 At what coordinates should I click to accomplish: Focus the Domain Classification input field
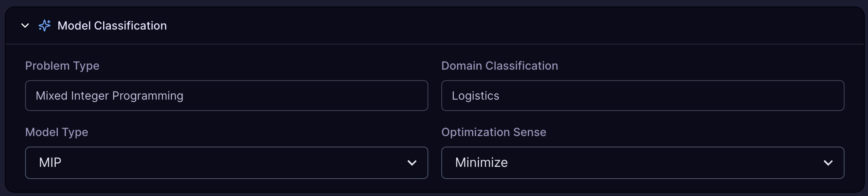[642, 96]
